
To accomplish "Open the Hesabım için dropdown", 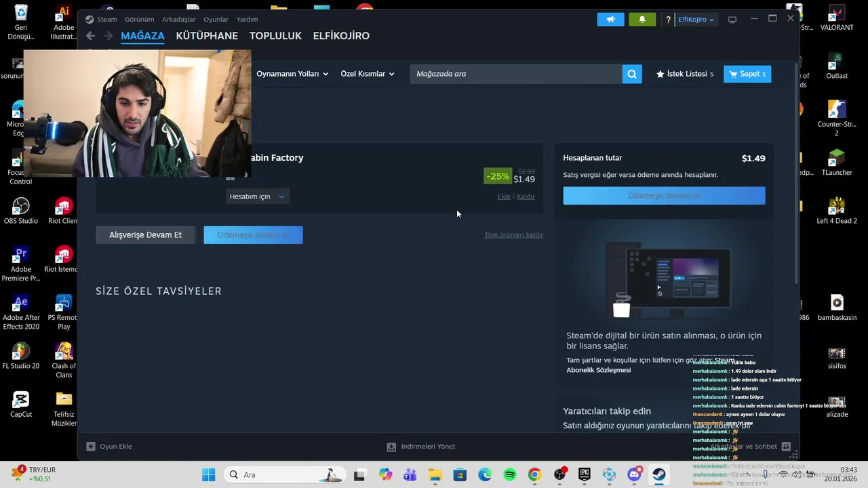I will [257, 197].
